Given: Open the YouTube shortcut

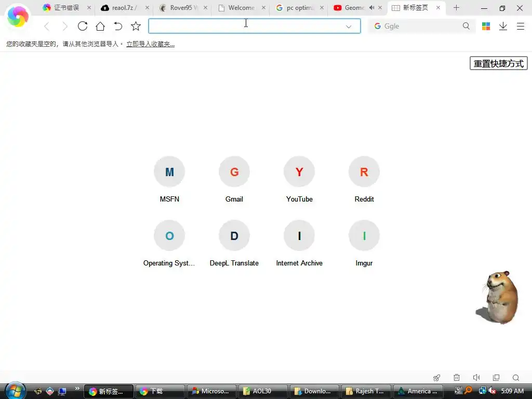Looking at the screenshot, I should [x=299, y=179].
